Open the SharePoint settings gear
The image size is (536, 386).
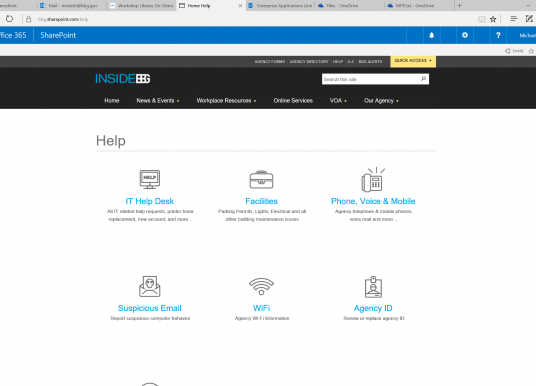(x=465, y=35)
